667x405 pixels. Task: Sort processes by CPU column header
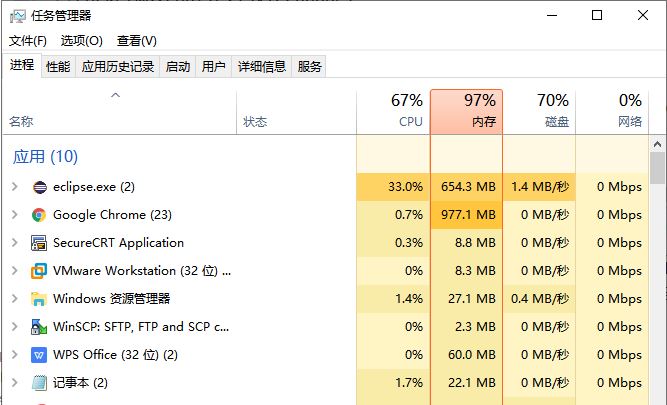coord(393,112)
